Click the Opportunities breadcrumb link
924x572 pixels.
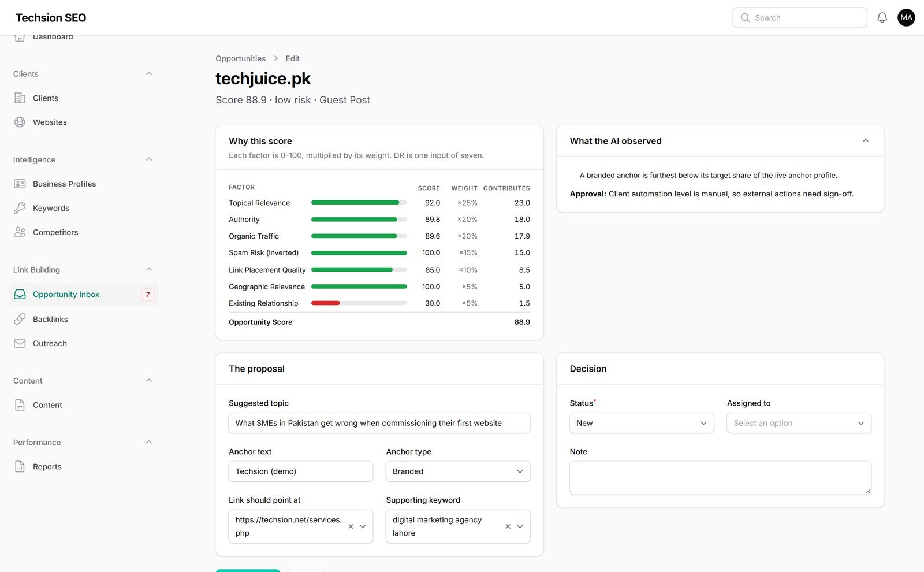point(241,58)
